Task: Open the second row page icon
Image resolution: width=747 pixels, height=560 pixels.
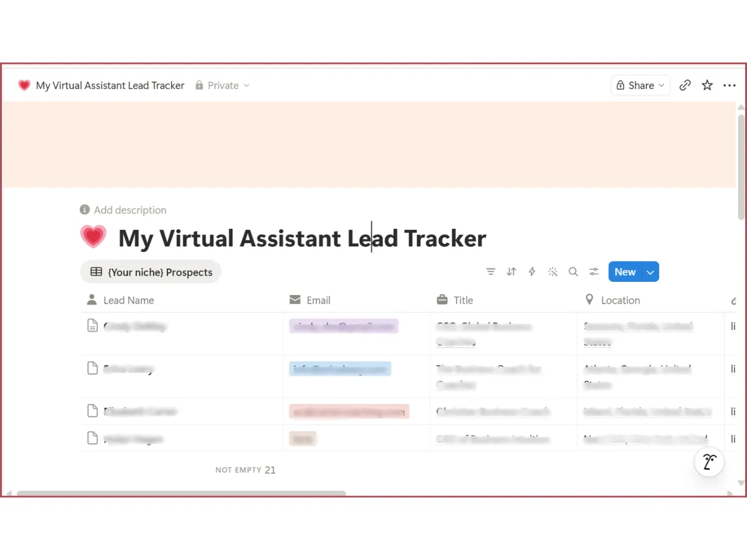Action: pos(92,368)
